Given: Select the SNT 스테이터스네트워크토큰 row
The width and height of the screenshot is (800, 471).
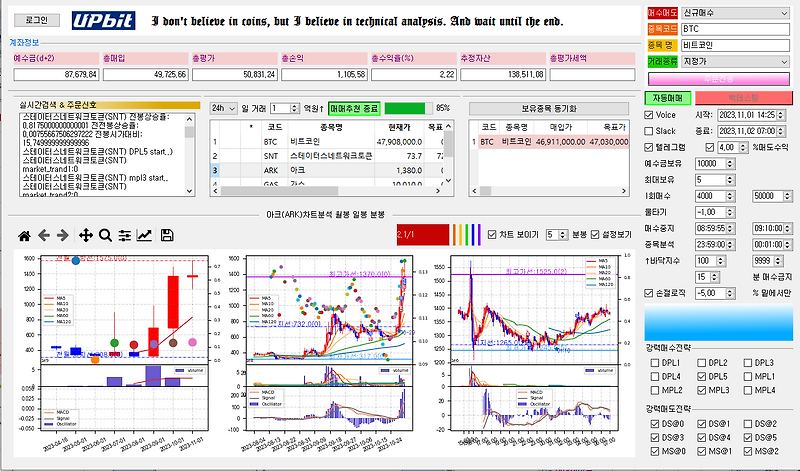Looking at the screenshot, I should click(327, 156).
